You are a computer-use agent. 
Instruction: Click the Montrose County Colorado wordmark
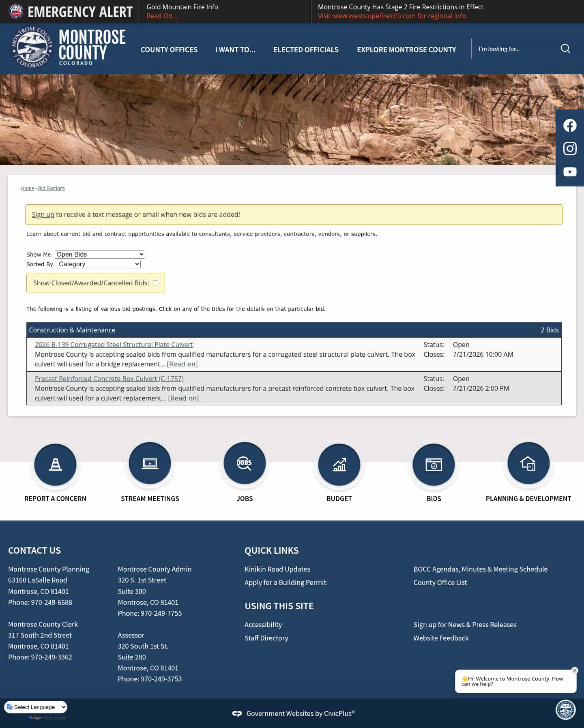[x=92, y=47]
